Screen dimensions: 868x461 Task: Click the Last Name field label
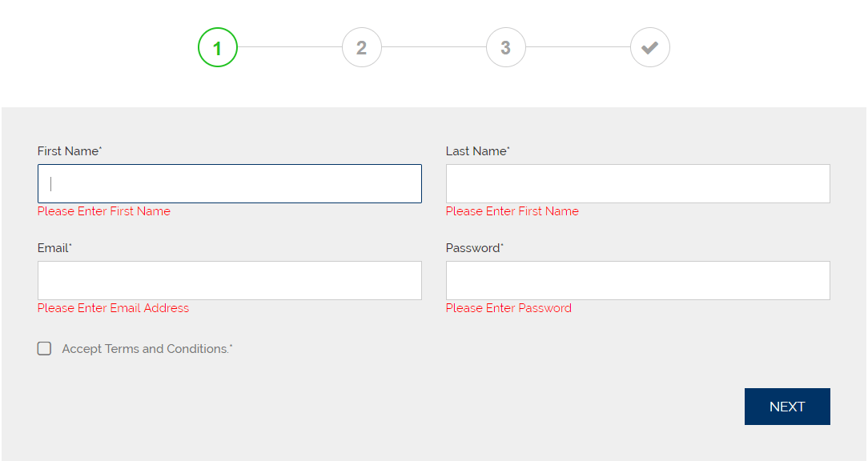477,151
